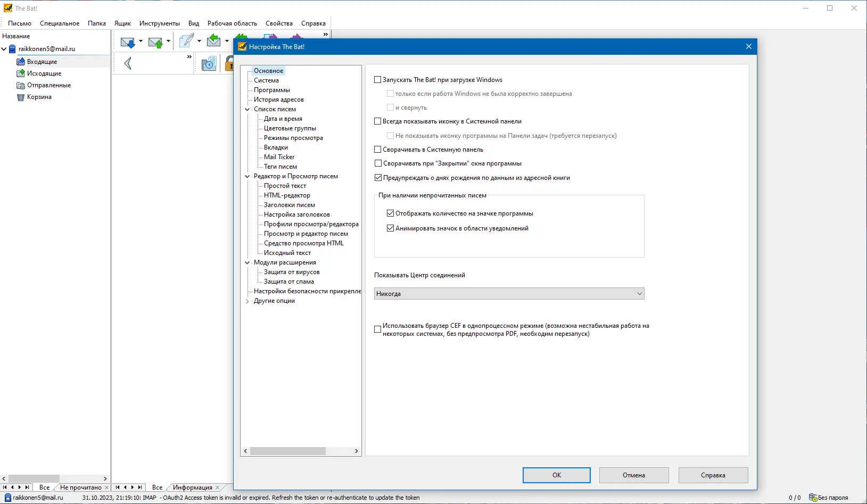Select Программы in the settings tree
This screenshot has height=504, width=867.
coord(272,90)
